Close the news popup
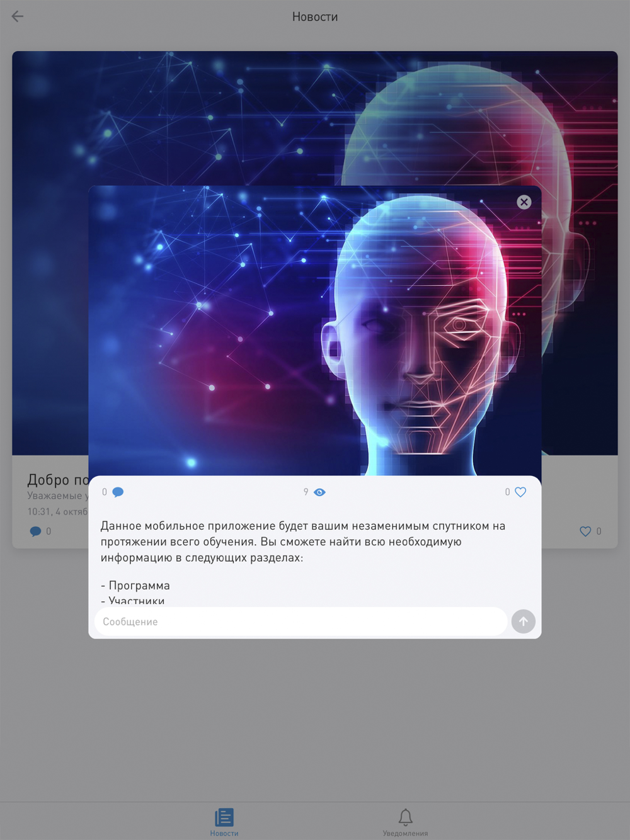This screenshot has width=630, height=840. [x=524, y=202]
